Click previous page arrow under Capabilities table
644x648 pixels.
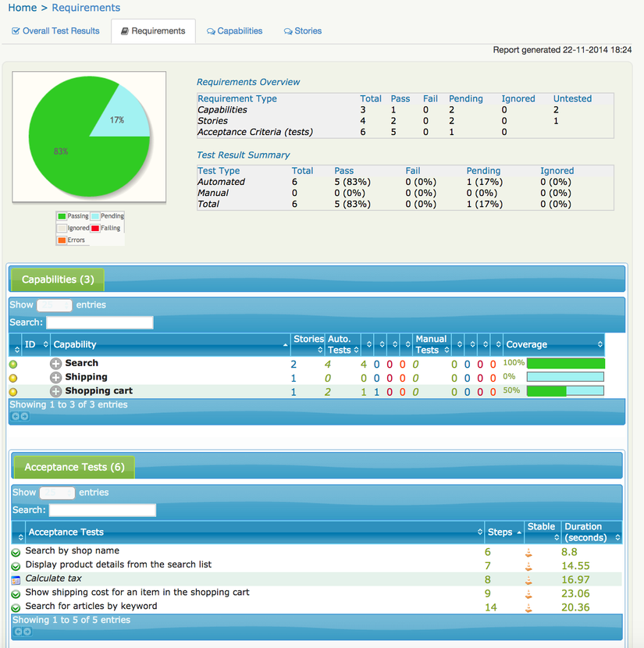coord(16,416)
